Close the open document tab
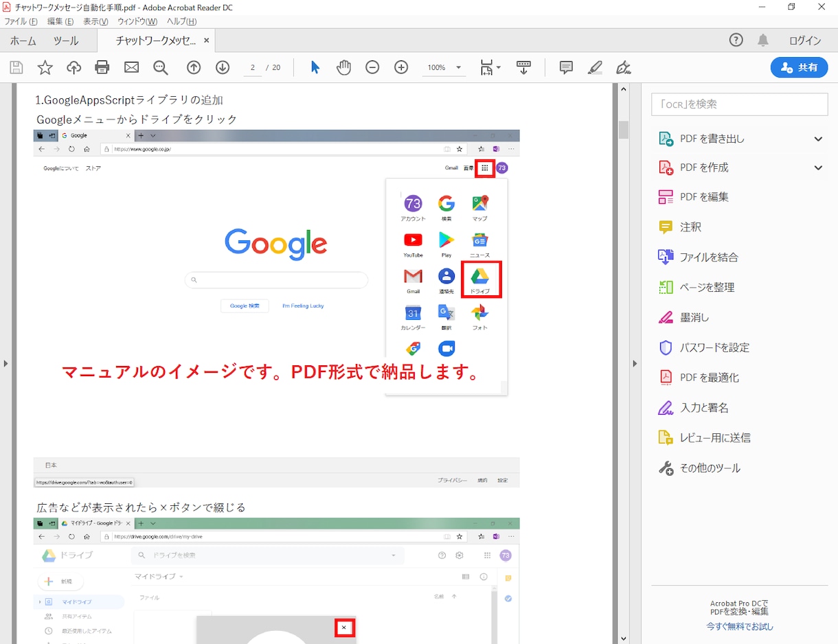Image resolution: width=838 pixels, height=644 pixels. click(207, 41)
